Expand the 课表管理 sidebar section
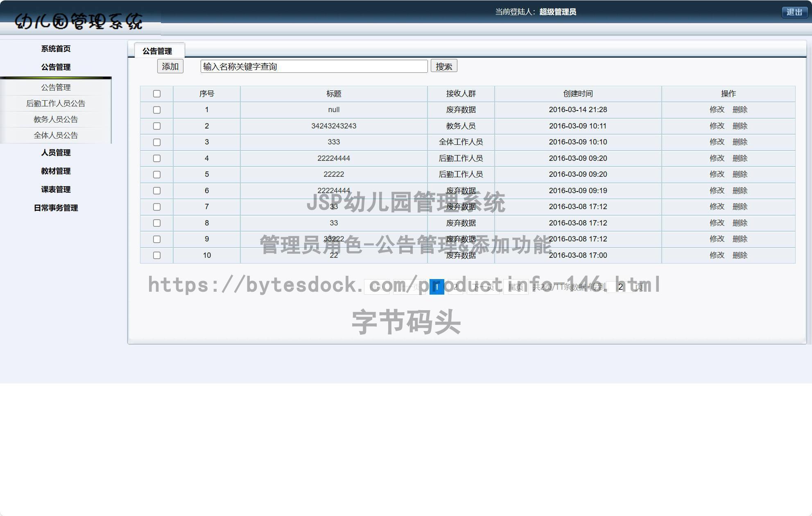Image resolution: width=812 pixels, height=516 pixels. pos(56,189)
